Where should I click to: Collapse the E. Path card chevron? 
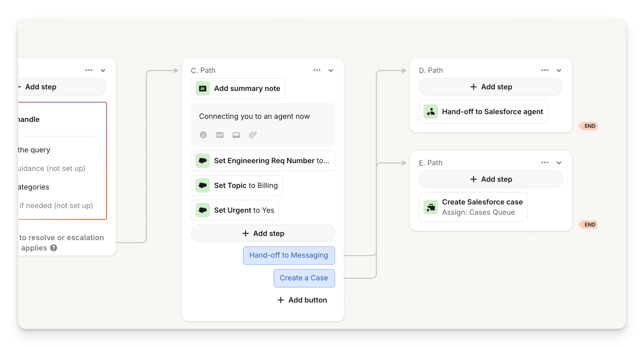(559, 163)
